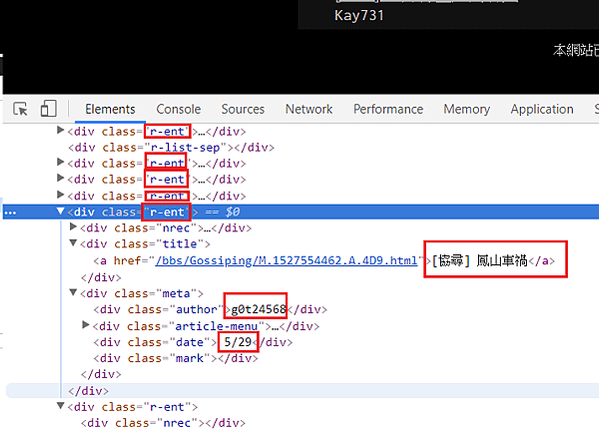Expand the article-menu div node
599x430 pixels.
(x=86, y=325)
